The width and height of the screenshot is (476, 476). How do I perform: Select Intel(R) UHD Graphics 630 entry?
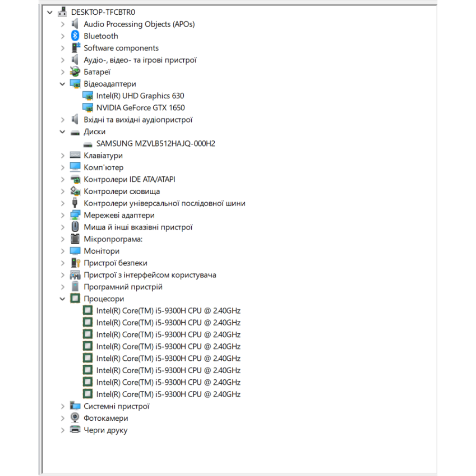point(140,96)
